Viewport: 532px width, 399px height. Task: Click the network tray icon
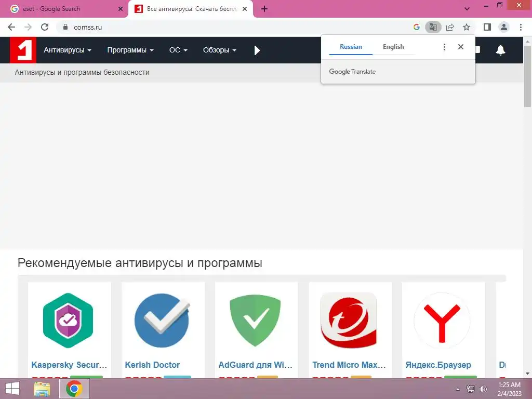pyautogui.click(x=471, y=389)
